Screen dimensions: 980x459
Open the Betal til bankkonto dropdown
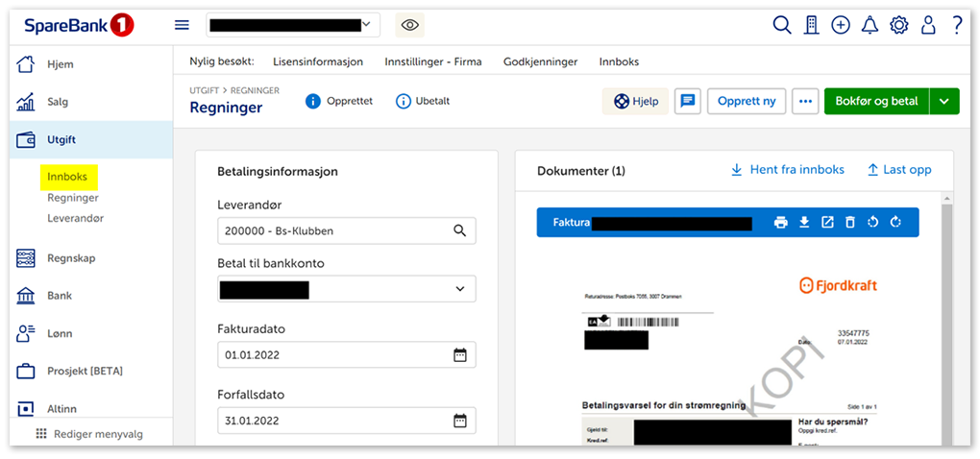coord(347,289)
